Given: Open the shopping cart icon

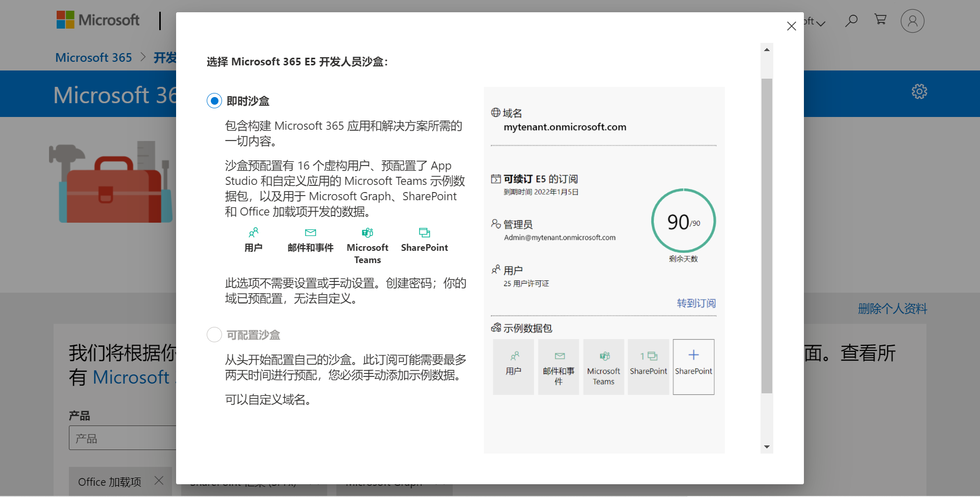Looking at the screenshot, I should [x=880, y=20].
